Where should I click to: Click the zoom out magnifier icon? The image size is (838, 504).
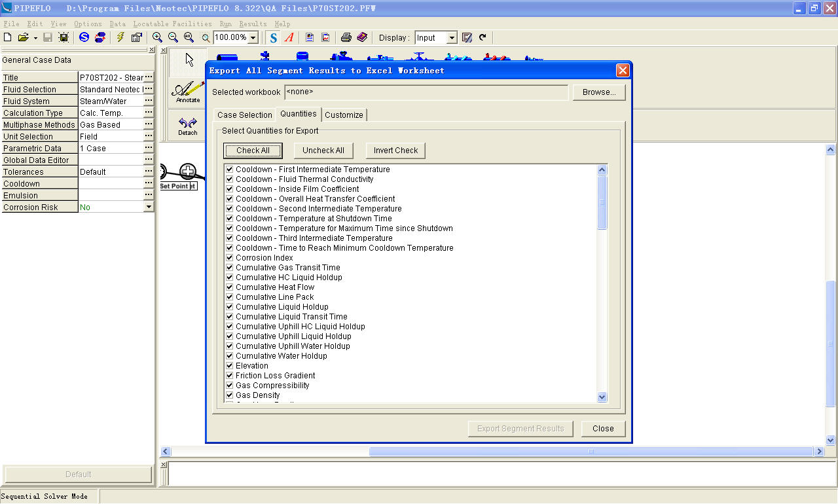pos(173,37)
